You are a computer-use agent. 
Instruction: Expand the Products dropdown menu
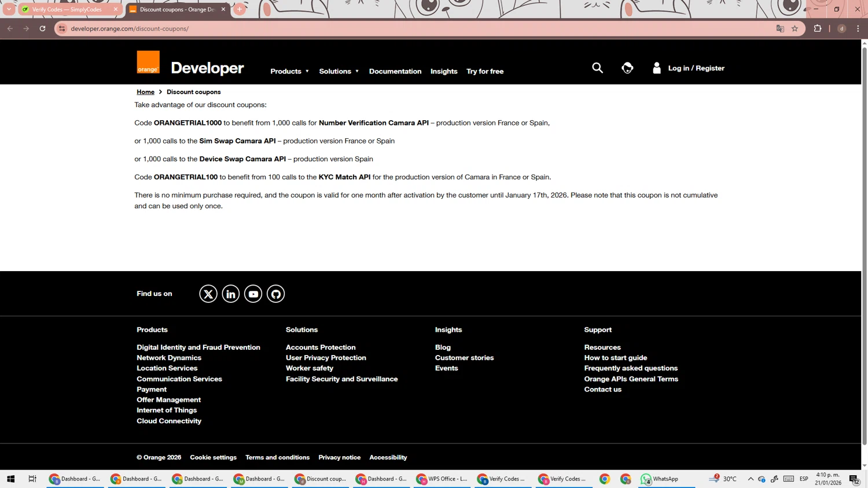tap(290, 71)
